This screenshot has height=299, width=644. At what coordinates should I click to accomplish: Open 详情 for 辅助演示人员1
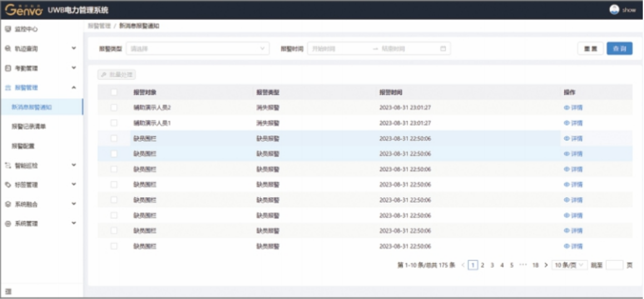tap(573, 123)
